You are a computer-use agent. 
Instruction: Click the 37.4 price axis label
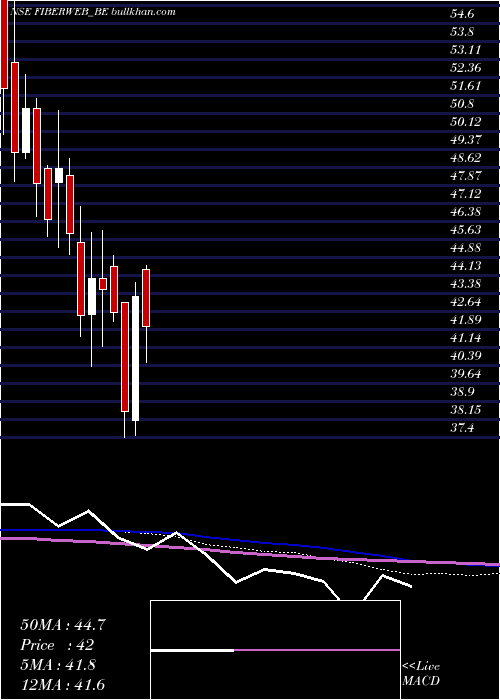pyautogui.click(x=462, y=428)
